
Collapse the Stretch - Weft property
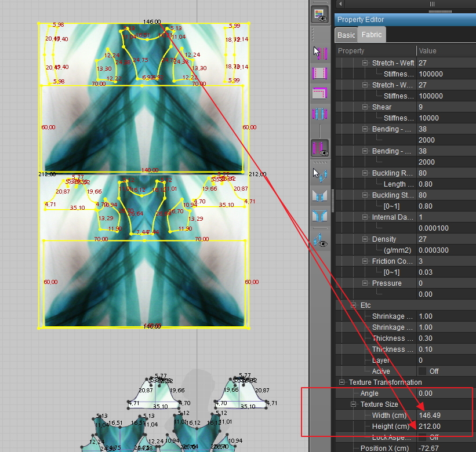[365, 63]
